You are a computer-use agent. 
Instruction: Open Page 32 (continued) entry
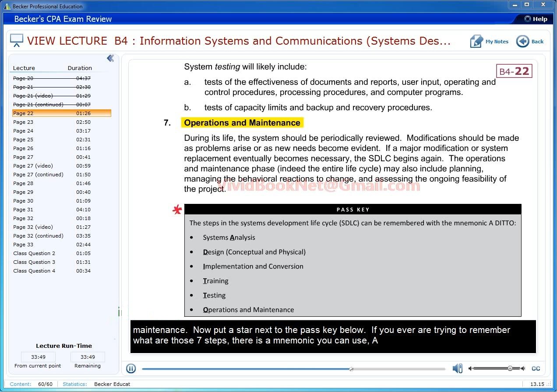click(x=61, y=236)
